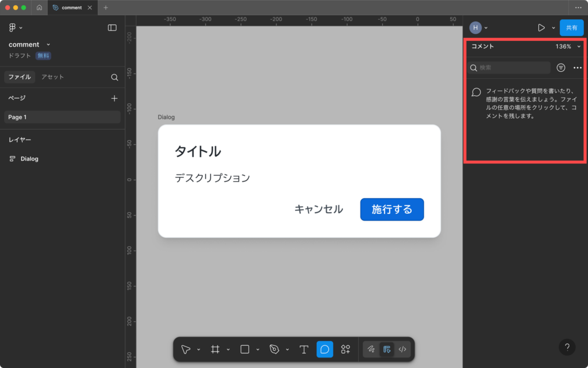Select the Text tool
This screenshot has width=588, height=368.
pos(304,349)
